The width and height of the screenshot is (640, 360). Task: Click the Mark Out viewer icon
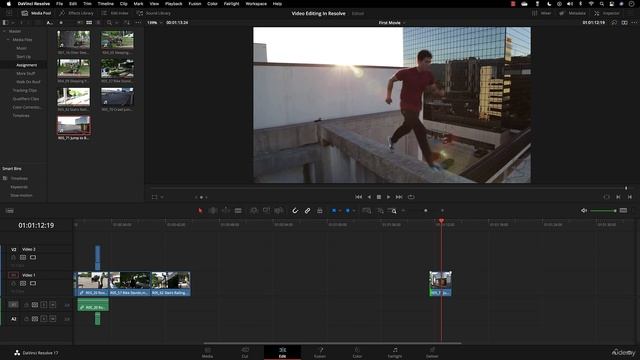630,197
